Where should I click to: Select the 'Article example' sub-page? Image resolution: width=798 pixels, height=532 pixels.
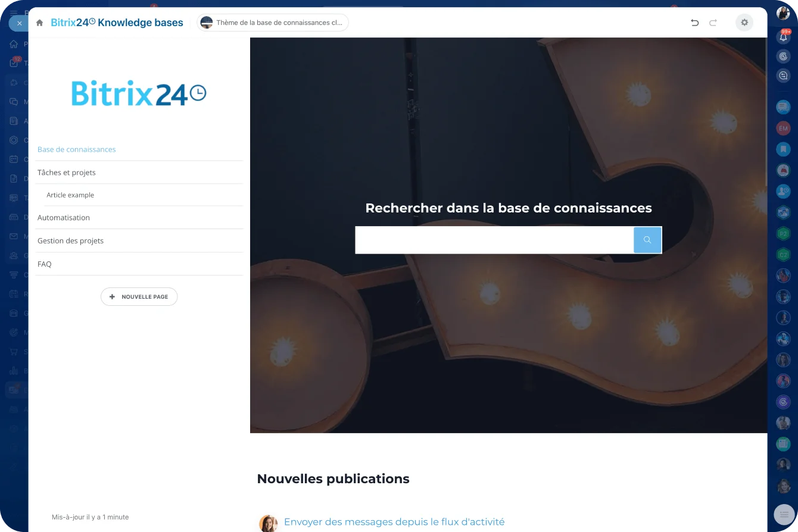click(70, 195)
